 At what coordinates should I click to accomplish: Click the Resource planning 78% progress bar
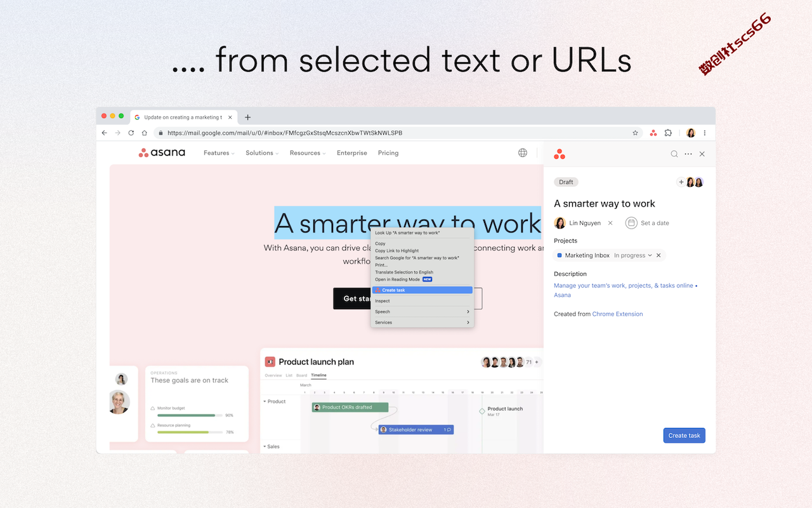tap(189, 432)
